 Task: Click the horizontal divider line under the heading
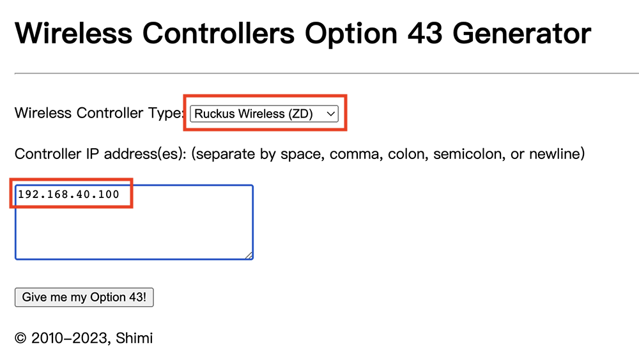tap(319, 73)
